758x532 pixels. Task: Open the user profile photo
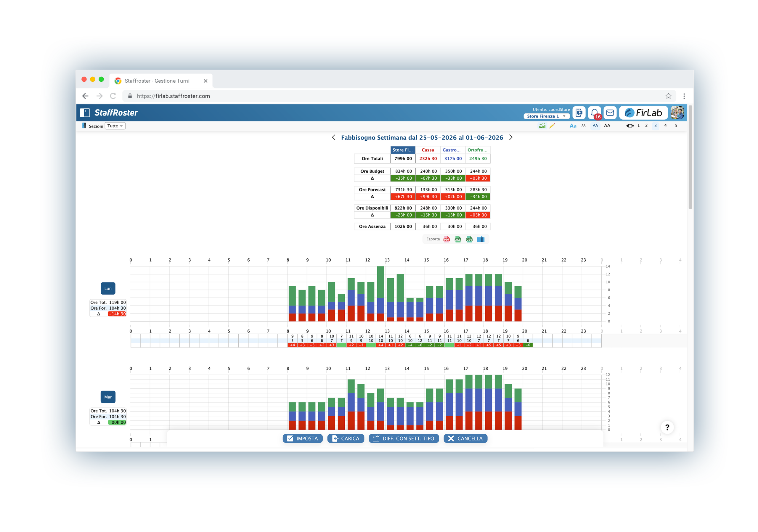[x=677, y=112]
